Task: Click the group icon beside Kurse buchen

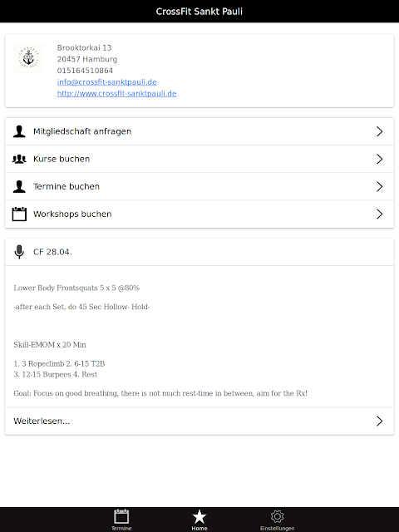Action: coord(19,159)
